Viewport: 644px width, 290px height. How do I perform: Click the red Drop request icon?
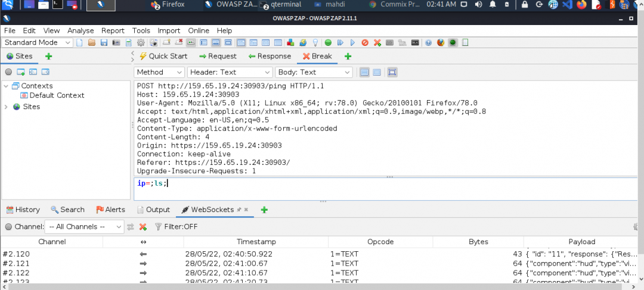pyautogui.click(x=365, y=43)
